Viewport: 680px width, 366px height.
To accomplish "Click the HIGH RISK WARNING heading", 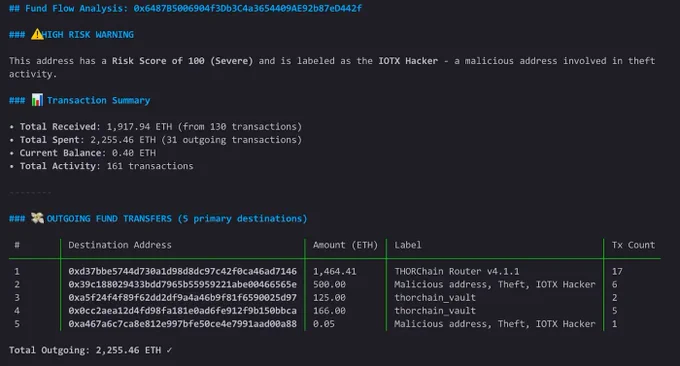I will tap(88, 35).
